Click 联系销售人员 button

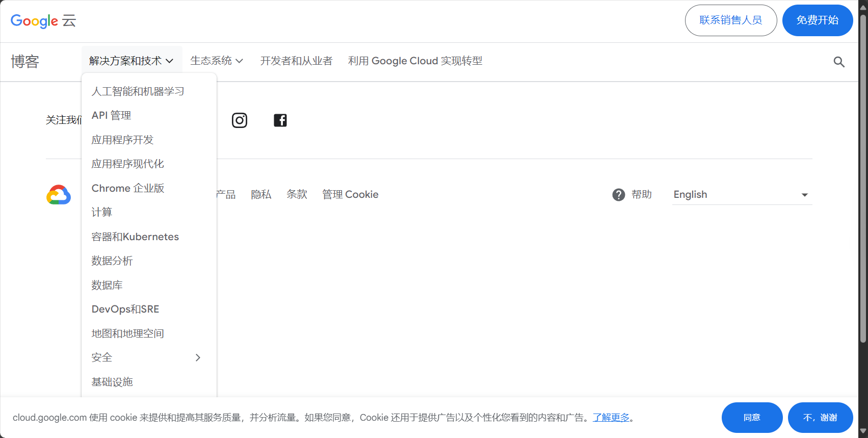[731, 20]
